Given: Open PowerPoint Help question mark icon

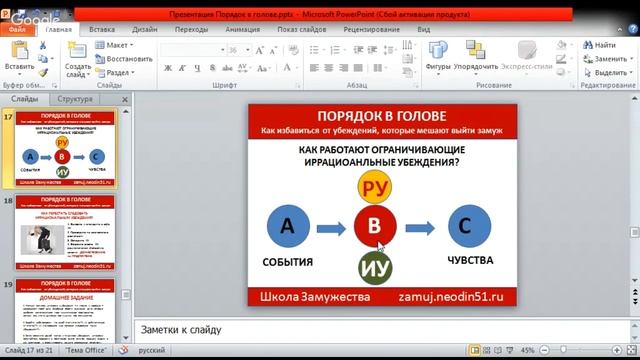Looking at the screenshot, I should point(633,29).
